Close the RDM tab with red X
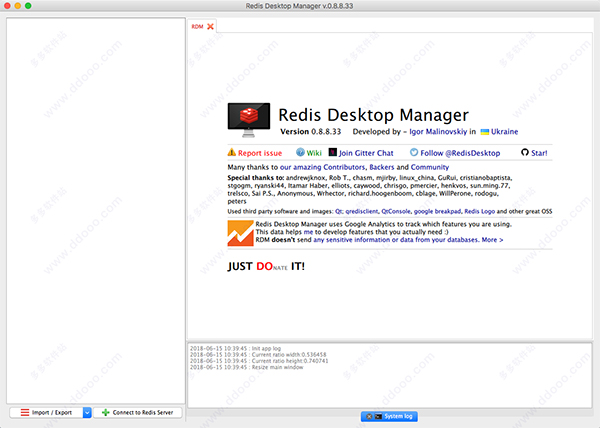Screen dimensions: 600x428 point(210,26)
